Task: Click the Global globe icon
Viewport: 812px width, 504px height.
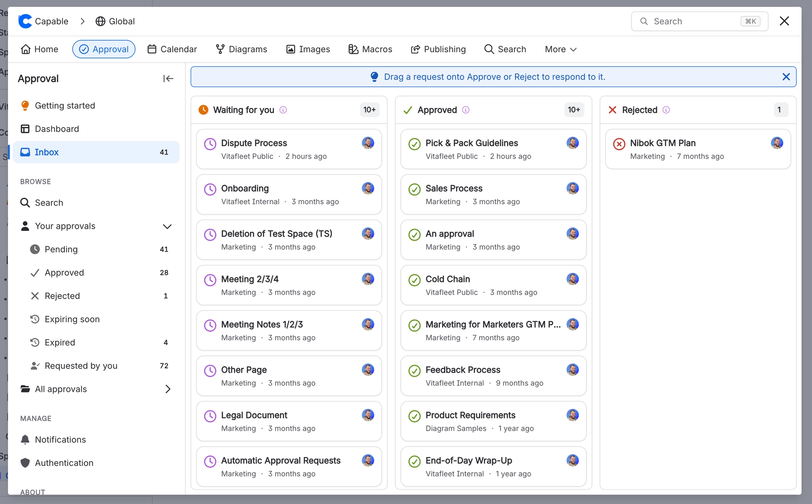Action: 100,21
